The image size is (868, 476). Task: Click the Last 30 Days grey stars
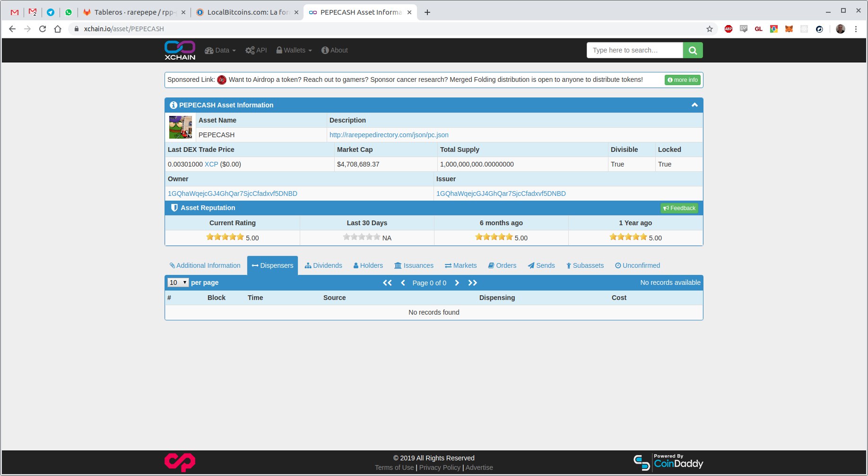[x=362, y=237]
